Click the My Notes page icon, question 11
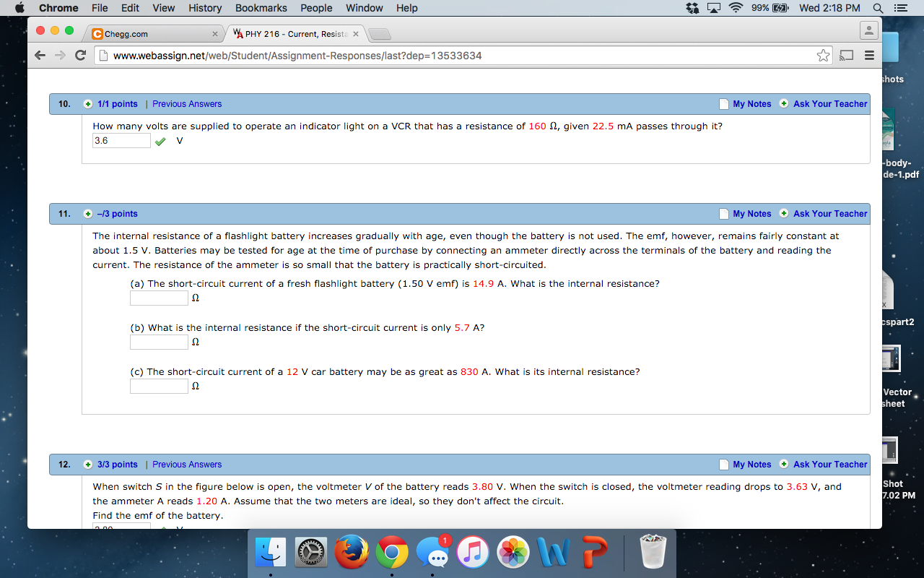The height and width of the screenshot is (578, 924). point(724,214)
